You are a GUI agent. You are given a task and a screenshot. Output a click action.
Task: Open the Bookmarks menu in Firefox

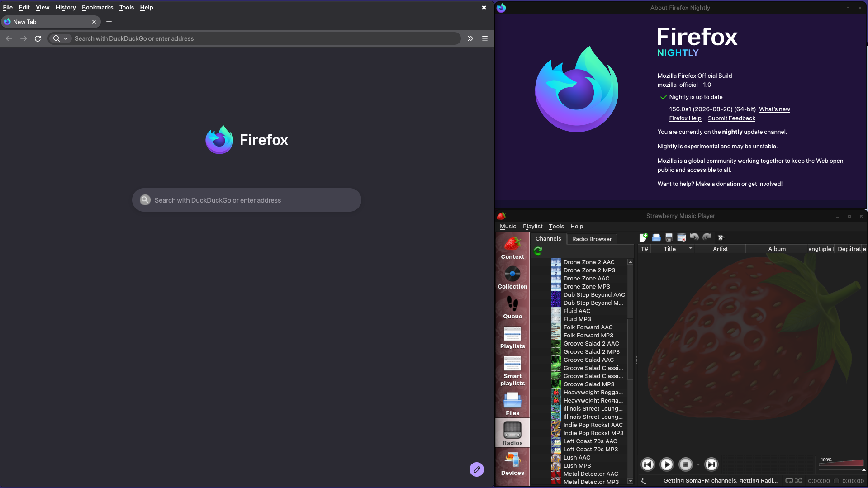coord(98,7)
